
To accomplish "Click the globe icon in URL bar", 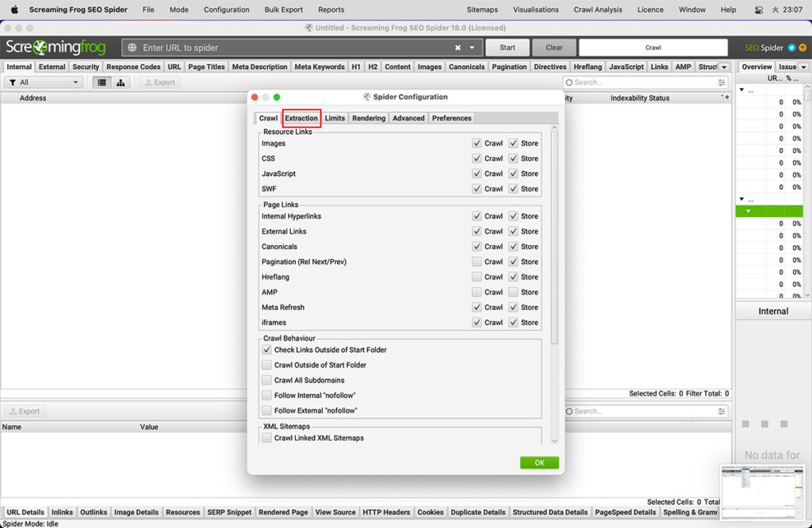I will pyautogui.click(x=132, y=48).
